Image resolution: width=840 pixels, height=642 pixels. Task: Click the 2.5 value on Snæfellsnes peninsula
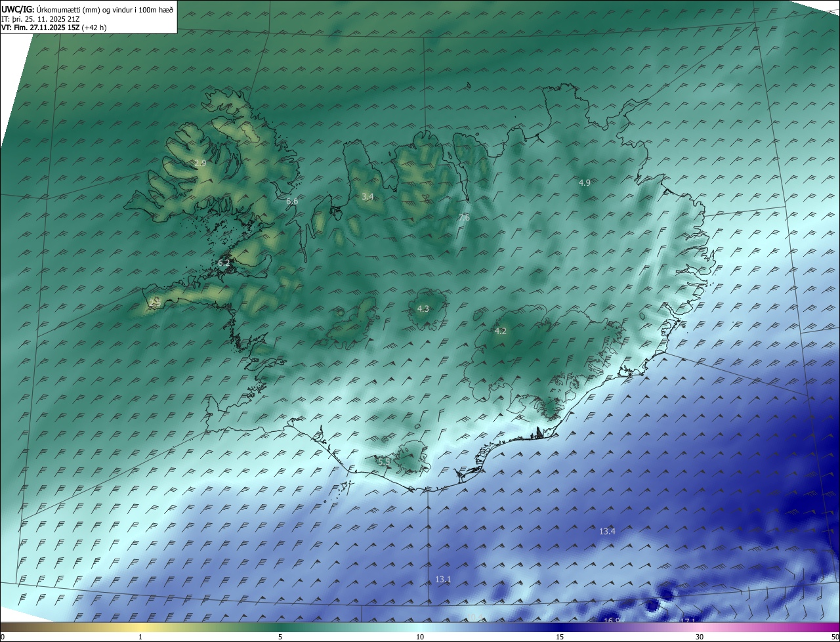click(156, 302)
